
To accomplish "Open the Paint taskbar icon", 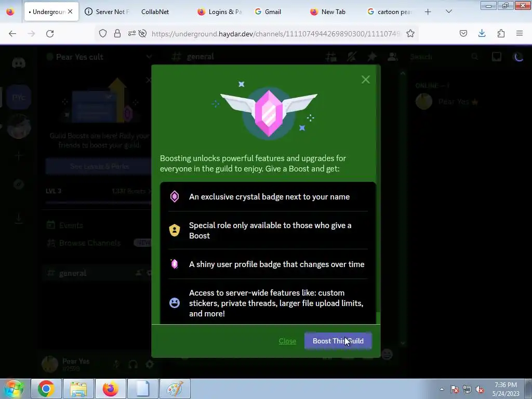I will click(175, 389).
